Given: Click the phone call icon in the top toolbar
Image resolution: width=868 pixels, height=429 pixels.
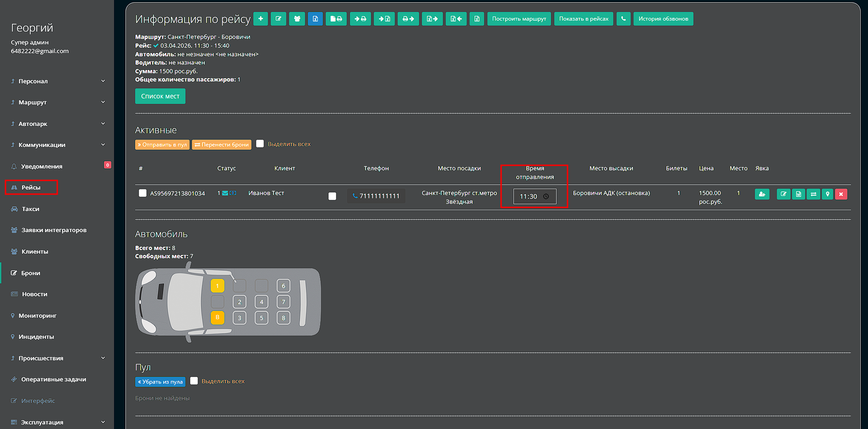Looking at the screenshot, I should [623, 19].
